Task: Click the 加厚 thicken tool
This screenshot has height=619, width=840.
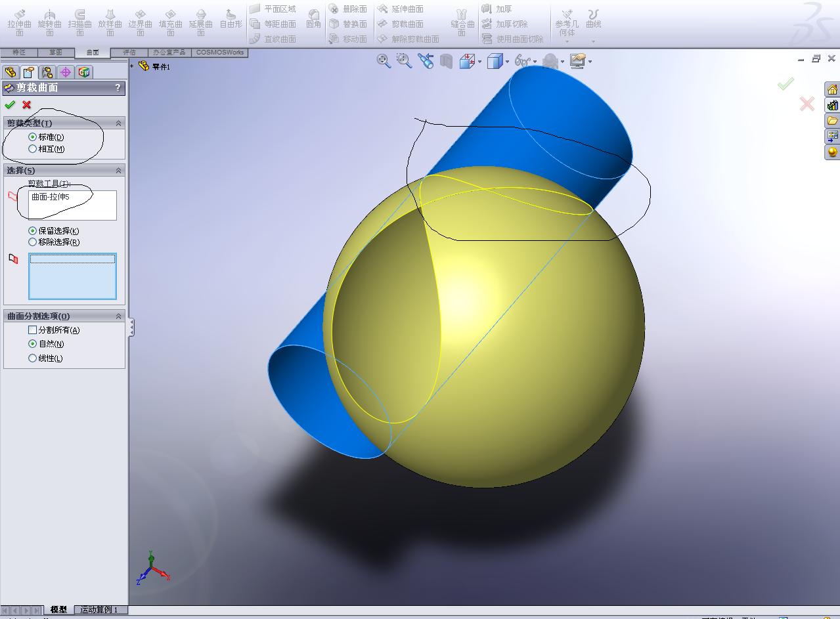Action: [x=497, y=9]
